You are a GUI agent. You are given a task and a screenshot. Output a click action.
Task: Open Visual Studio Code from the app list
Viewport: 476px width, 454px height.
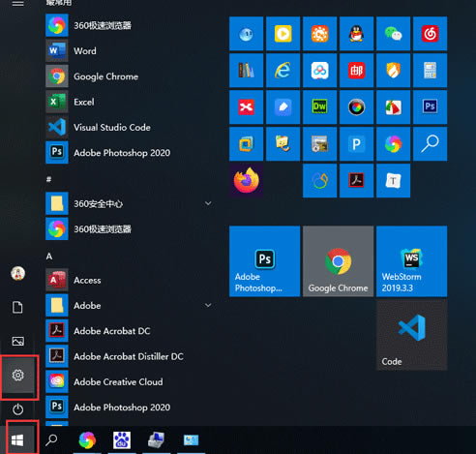(129, 127)
